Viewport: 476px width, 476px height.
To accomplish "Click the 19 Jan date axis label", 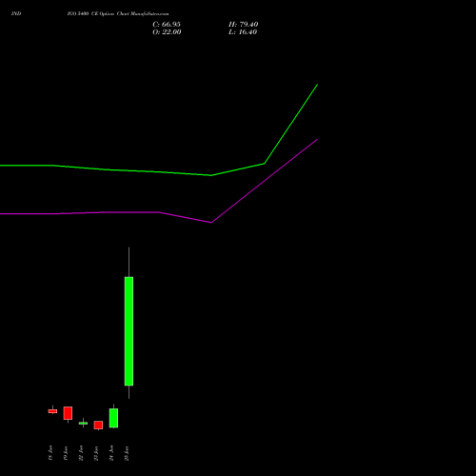I will 66,453.
